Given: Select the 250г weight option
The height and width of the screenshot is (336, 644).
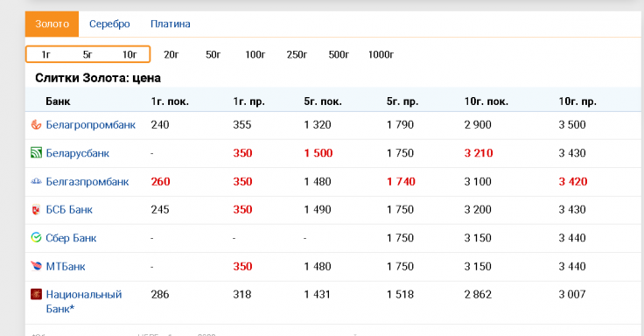Looking at the screenshot, I should [297, 54].
